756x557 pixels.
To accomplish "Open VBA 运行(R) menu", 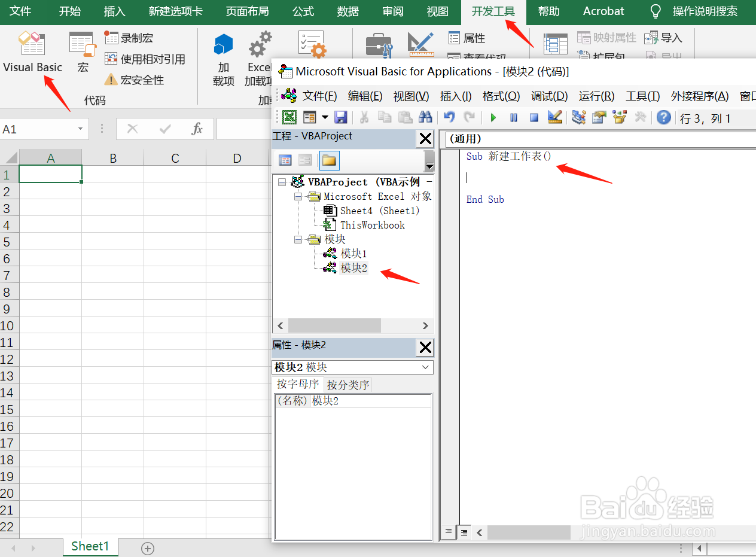I will [596, 96].
